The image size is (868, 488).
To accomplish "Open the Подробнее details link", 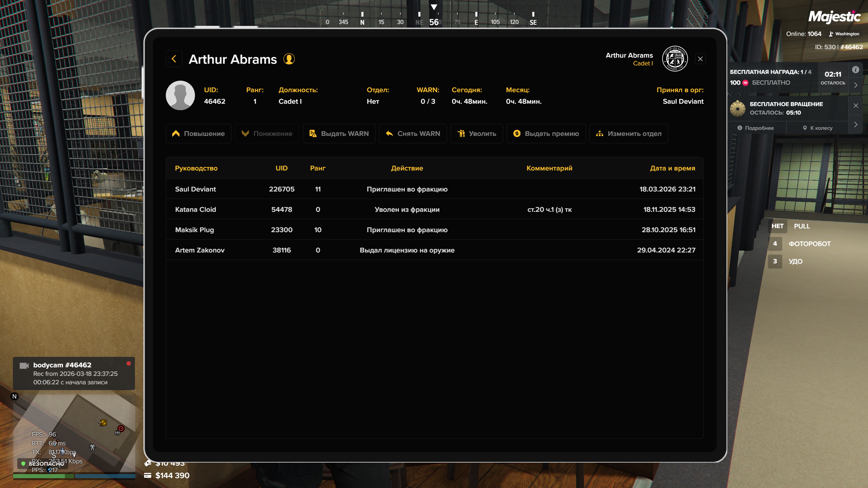I will click(756, 128).
